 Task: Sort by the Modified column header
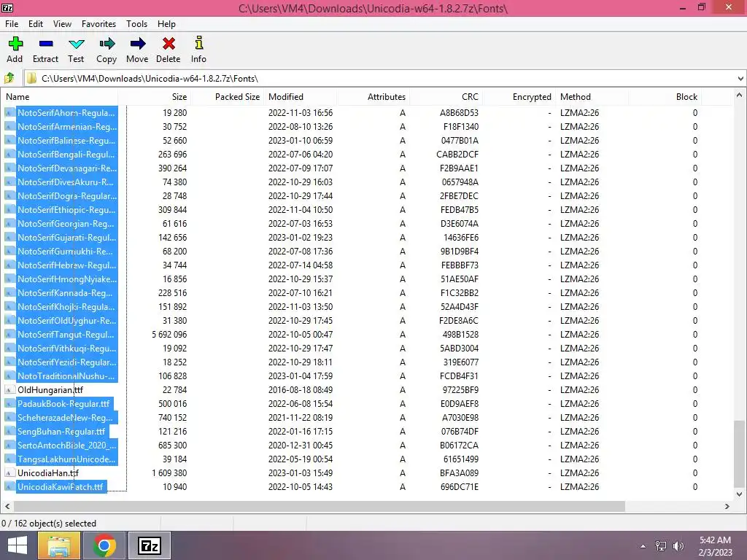click(300, 97)
